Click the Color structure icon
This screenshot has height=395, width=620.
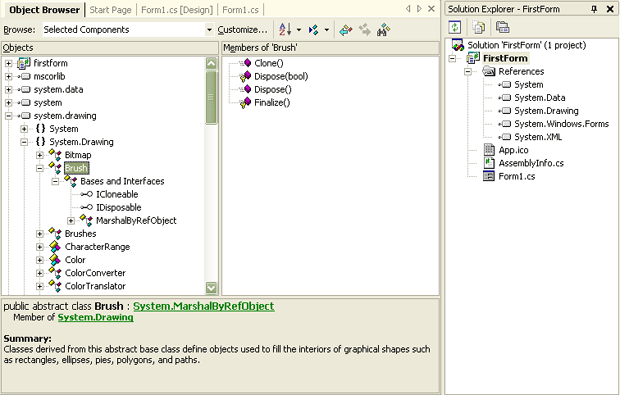[x=55, y=260]
